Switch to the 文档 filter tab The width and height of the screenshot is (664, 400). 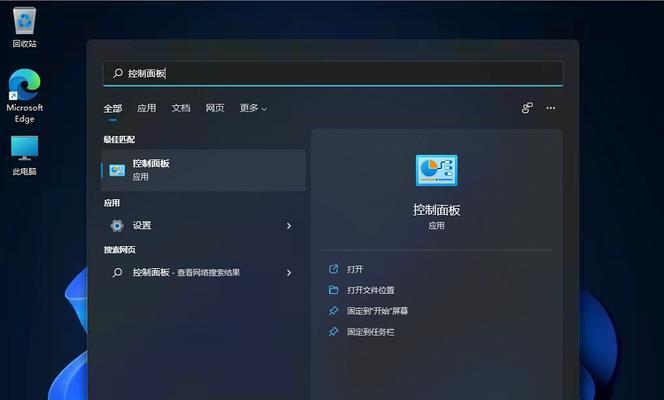pyautogui.click(x=181, y=108)
